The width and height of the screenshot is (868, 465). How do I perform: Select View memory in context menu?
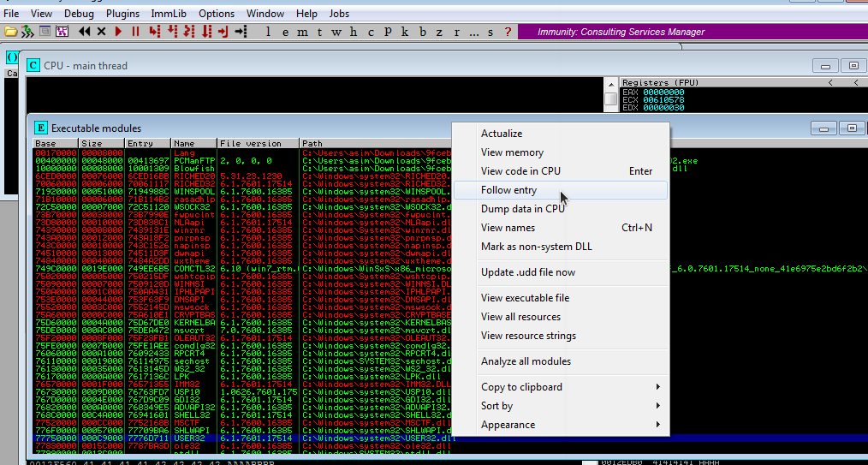(x=560, y=152)
